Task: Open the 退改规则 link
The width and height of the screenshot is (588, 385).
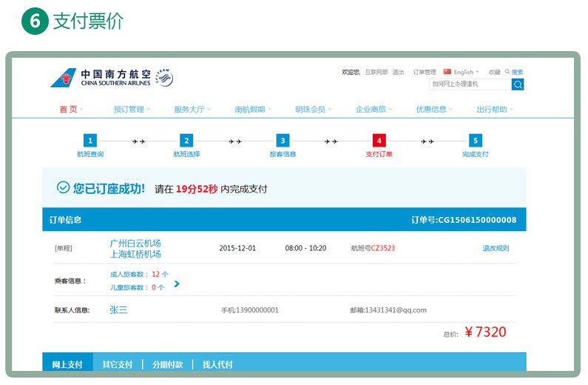Action: pos(496,248)
